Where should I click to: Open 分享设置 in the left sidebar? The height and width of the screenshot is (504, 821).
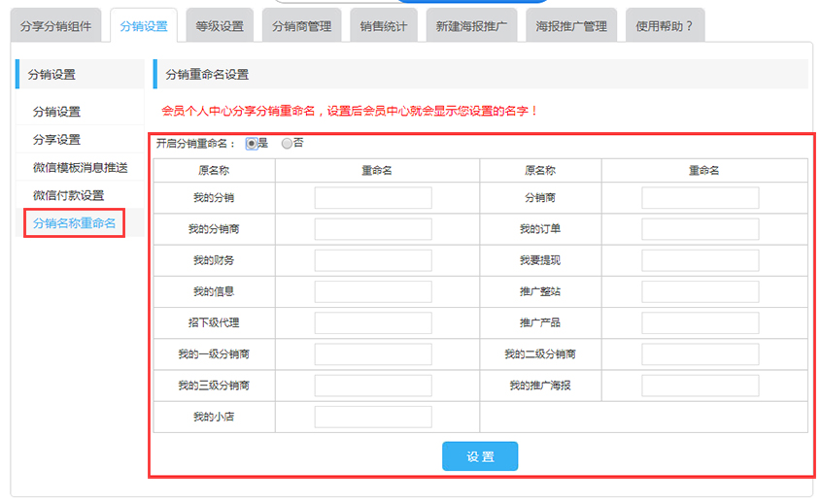point(57,140)
